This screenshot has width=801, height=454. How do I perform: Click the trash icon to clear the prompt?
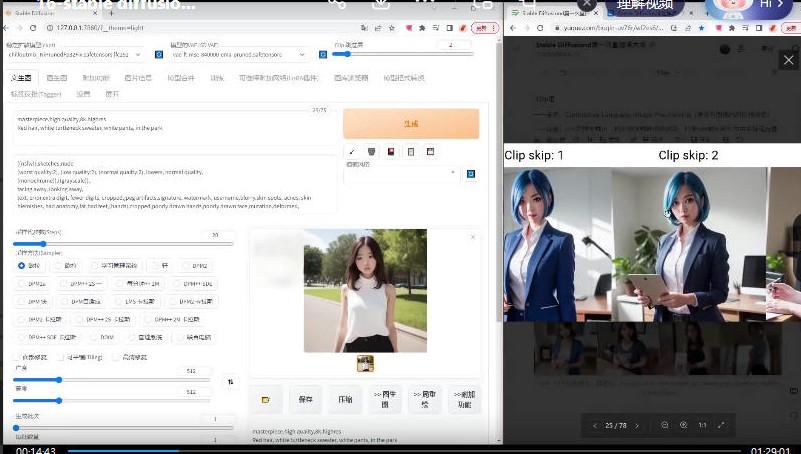click(x=372, y=151)
